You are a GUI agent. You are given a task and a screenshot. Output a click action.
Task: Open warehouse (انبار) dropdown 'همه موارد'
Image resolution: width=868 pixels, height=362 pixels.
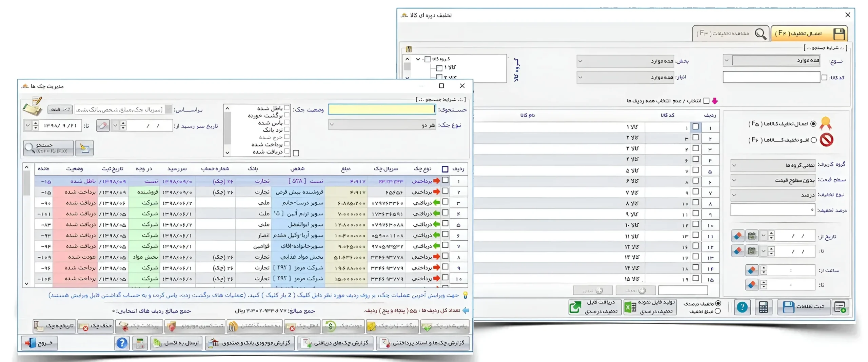pyautogui.click(x=625, y=77)
